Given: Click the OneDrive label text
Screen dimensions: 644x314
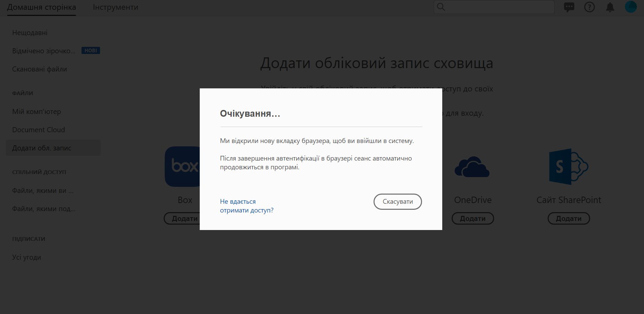Looking at the screenshot, I should point(473,200).
